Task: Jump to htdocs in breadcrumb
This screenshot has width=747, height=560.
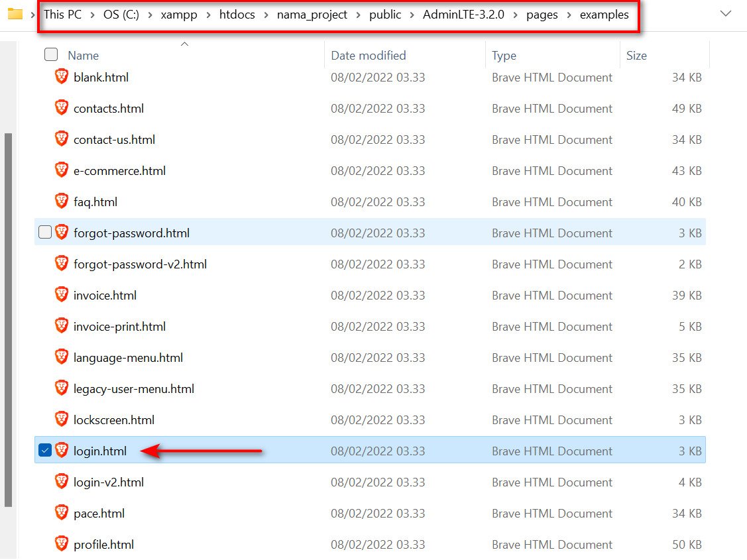Action: [237, 15]
